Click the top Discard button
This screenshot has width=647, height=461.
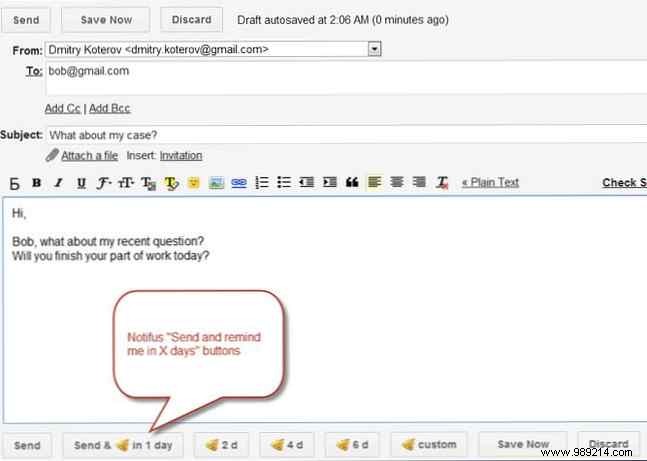191,20
